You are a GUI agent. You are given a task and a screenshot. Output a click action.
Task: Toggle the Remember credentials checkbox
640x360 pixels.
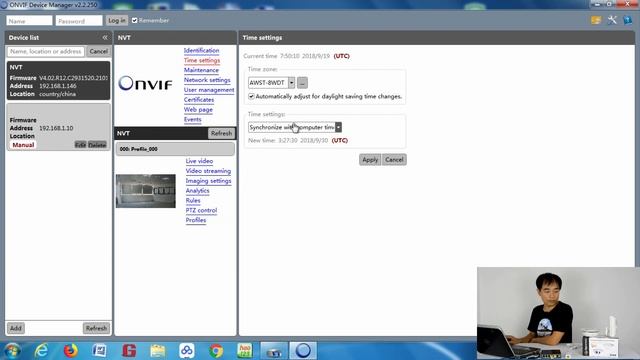(x=135, y=20)
